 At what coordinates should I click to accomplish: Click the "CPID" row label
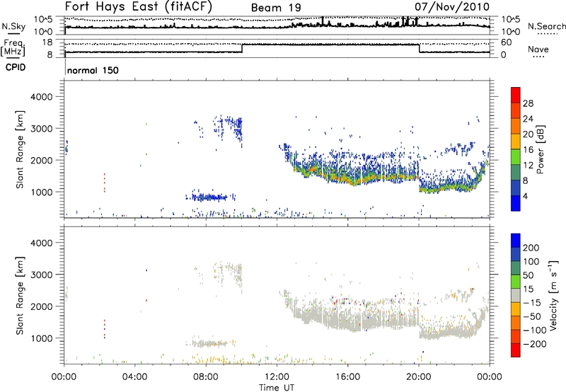16,67
